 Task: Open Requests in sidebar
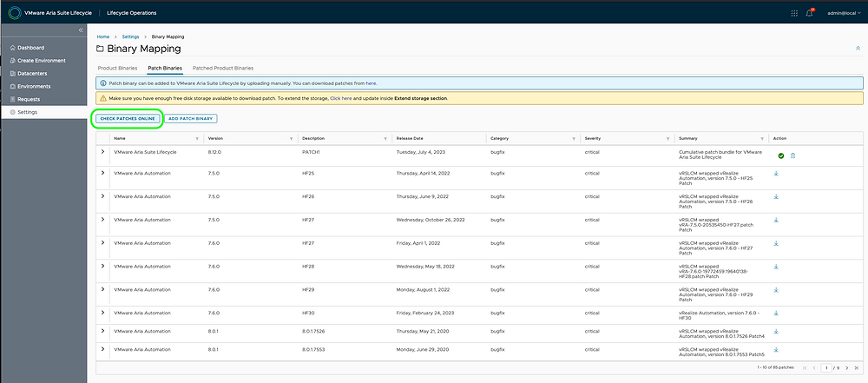(x=29, y=99)
